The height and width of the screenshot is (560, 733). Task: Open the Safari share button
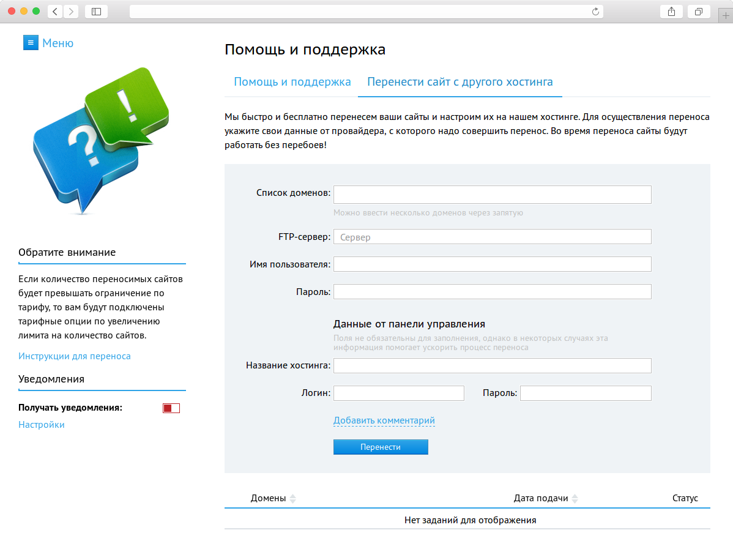[671, 12]
